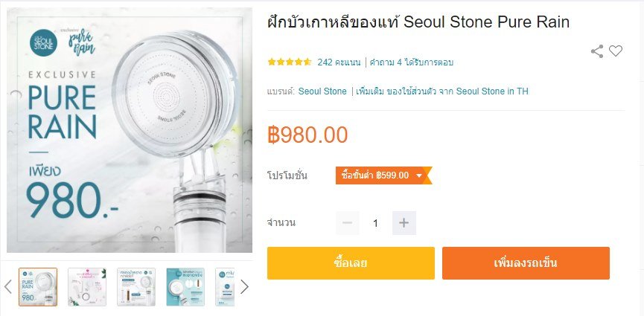Screen dimensions: 644x316
Task: Increase quantity with plus button
Action: [x=404, y=222]
